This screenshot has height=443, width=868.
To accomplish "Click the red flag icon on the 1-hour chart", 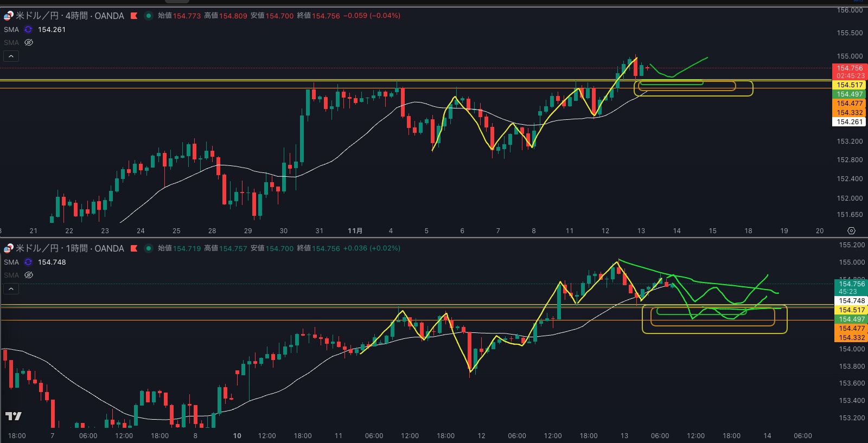I will 134,248.
